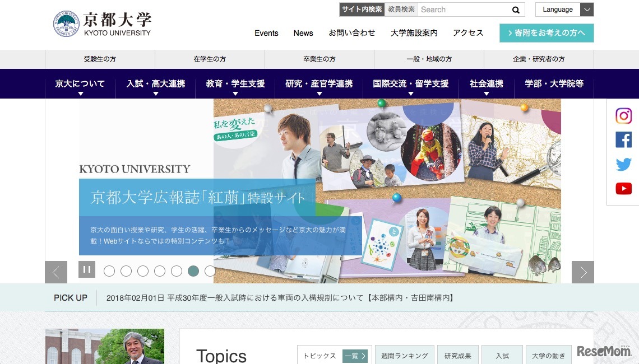Open Kyoto University Twitter feed

click(623, 164)
